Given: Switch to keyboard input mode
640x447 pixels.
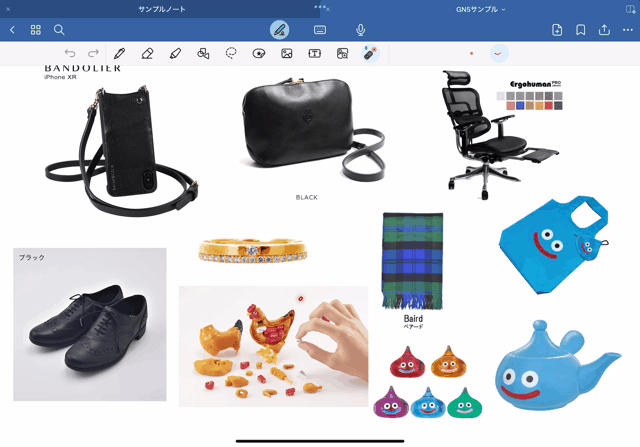Looking at the screenshot, I should [320, 30].
